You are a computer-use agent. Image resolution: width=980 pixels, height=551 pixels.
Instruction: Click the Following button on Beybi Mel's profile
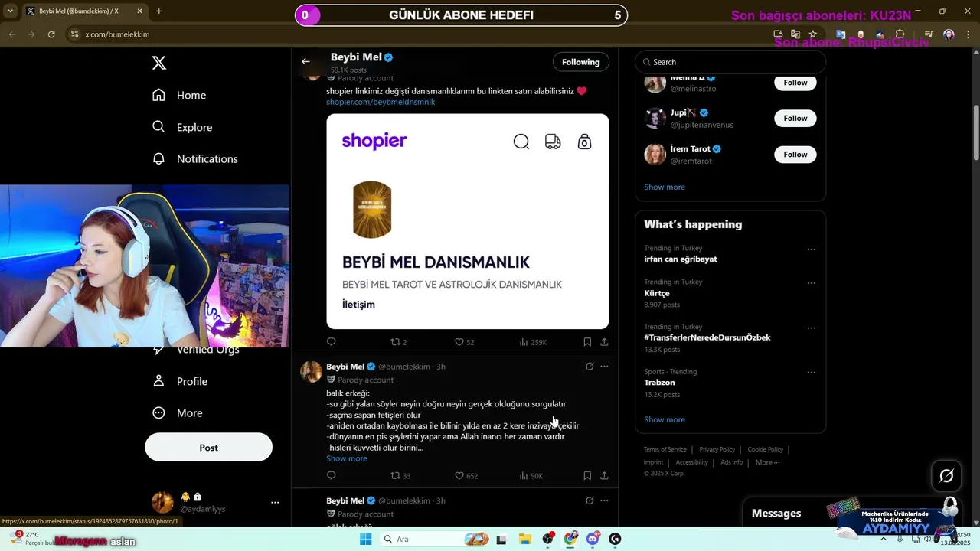pyautogui.click(x=580, y=62)
